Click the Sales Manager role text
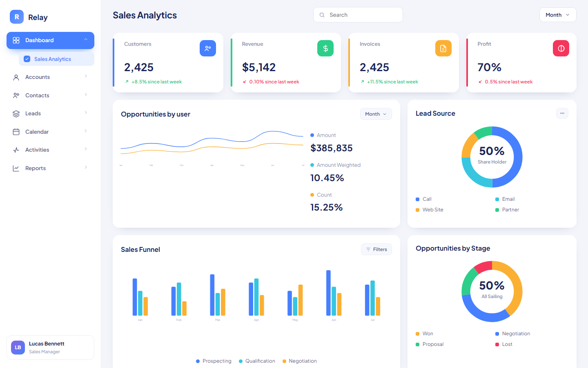 tap(45, 352)
